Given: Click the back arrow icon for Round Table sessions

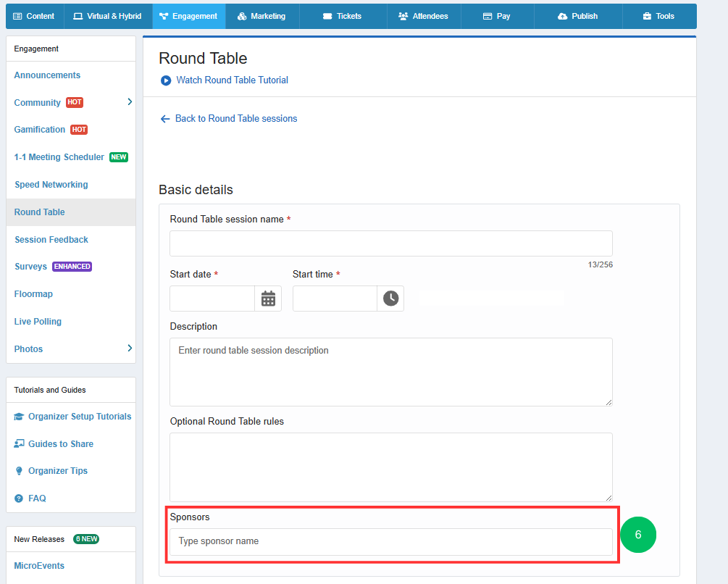Looking at the screenshot, I should point(165,119).
